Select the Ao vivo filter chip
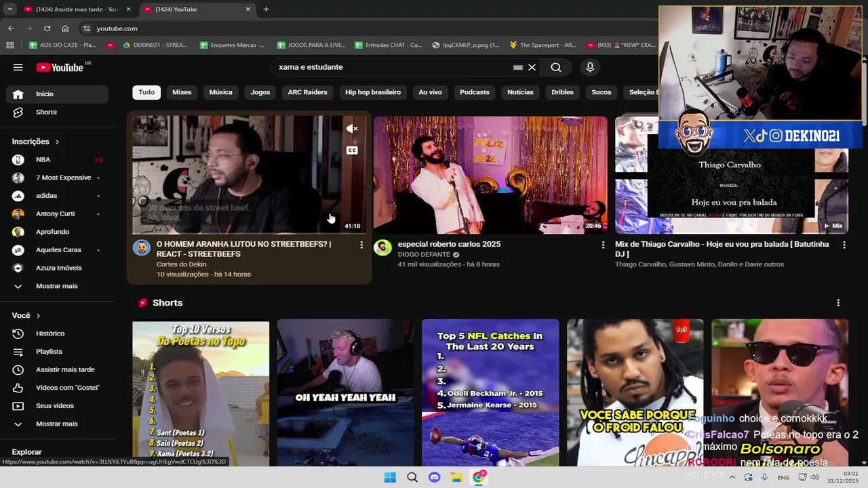Screen dimensions: 868x488 (x=430, y=92)
